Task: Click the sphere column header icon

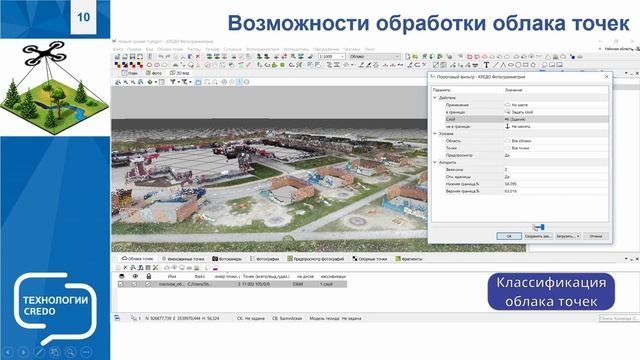Action: (x=122, y=276)
